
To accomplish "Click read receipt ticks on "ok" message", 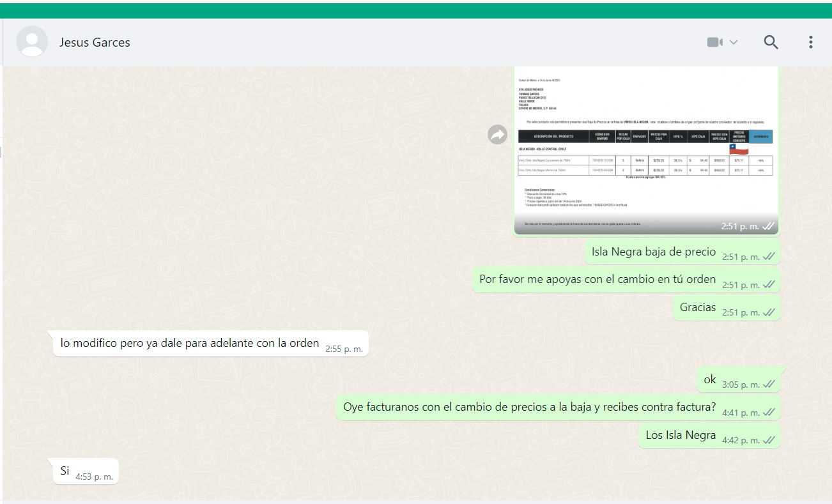I will pyautogui.click(x=769, y=385).
